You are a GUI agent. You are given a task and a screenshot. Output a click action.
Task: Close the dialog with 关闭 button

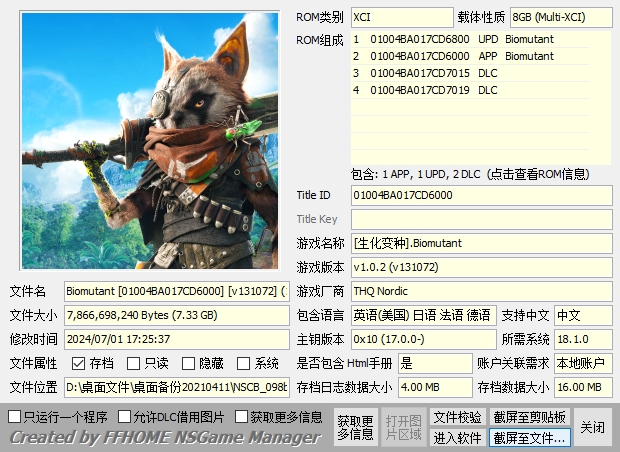(x=593, y=427)
